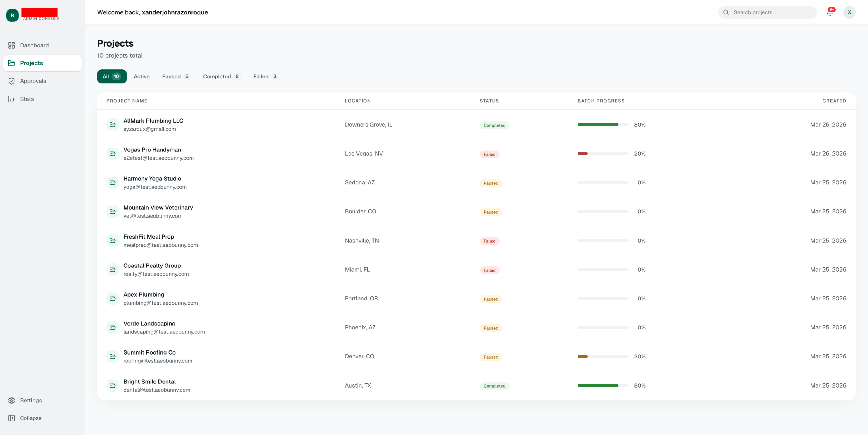
Task: Click folder icon for Coastal Realty Group
Action: tap(113, 270)
